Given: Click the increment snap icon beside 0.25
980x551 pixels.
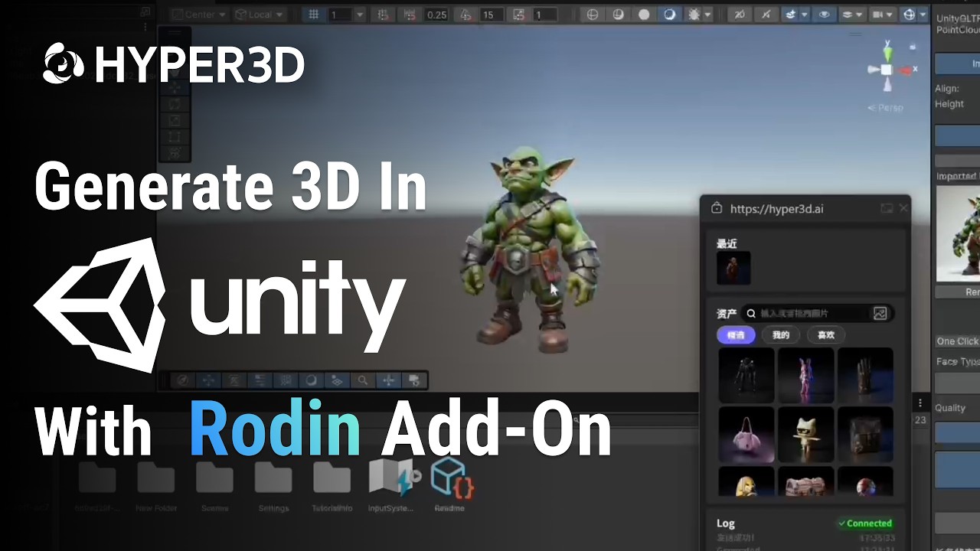Looking at the screenshot, I should (x=410, y=14).
